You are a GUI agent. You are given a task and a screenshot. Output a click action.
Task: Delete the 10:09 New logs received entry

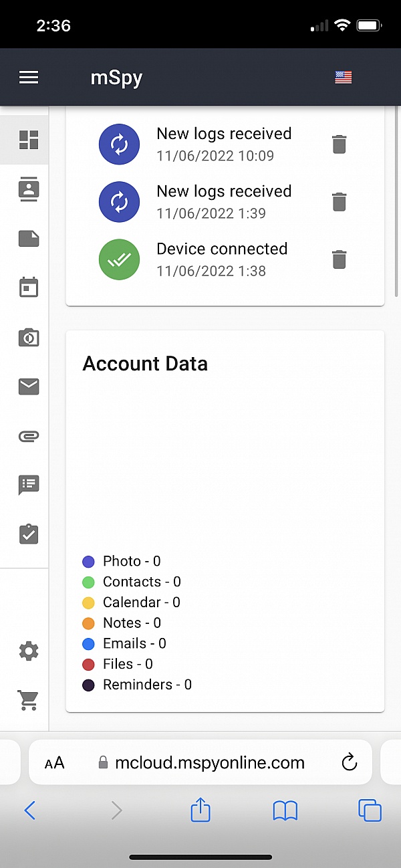click(340, 144)
